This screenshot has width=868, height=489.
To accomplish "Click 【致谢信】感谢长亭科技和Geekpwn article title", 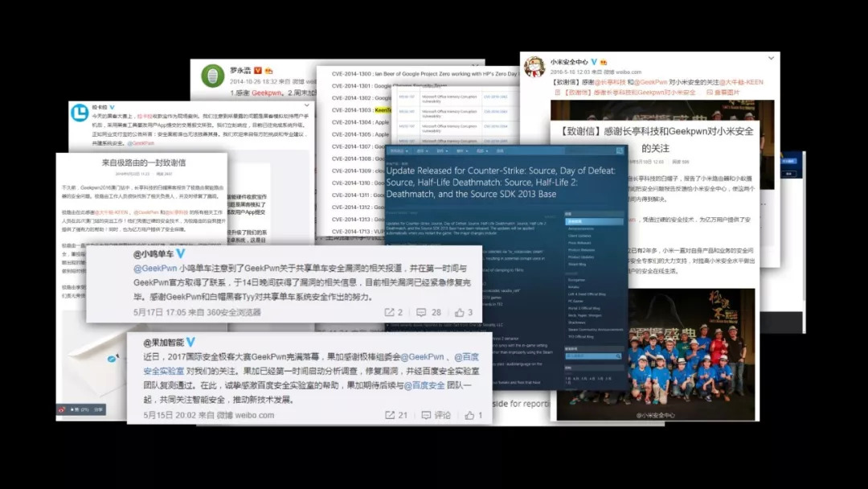I will [x=656, y=140].
